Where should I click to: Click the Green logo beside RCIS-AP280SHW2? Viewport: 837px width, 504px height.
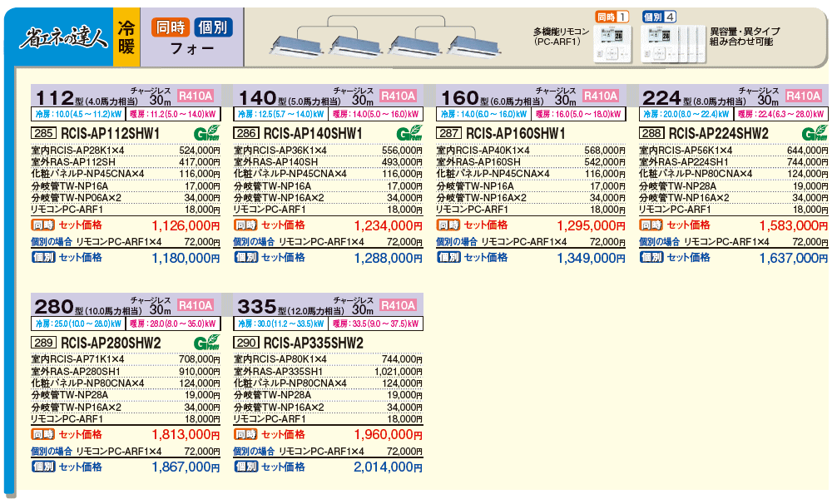point(206,343)
